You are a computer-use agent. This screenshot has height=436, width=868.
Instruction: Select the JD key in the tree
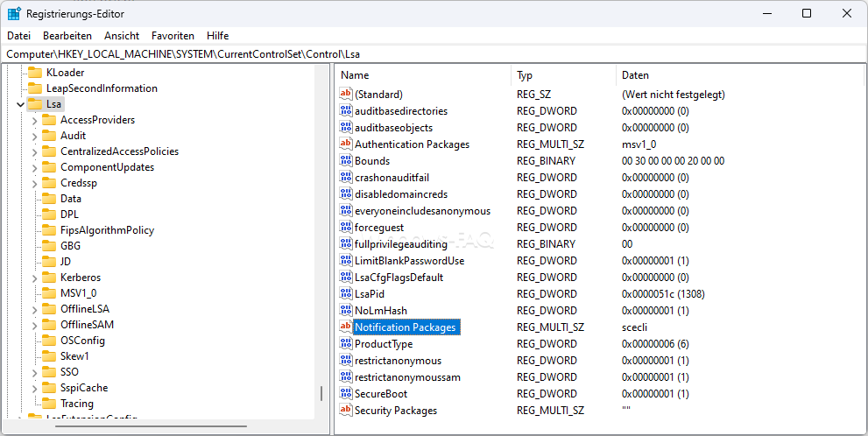tap(66, 262)
